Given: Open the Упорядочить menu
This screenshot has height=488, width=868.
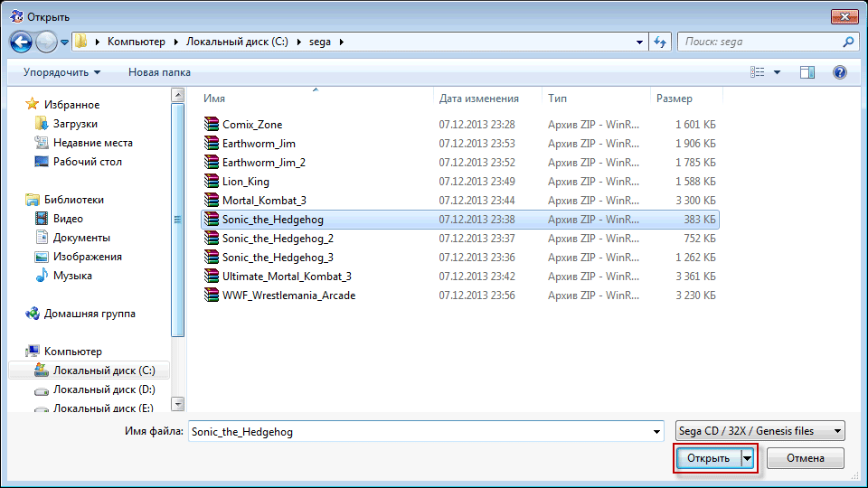Looking at the screenshot, I should [x=61, y=72].
